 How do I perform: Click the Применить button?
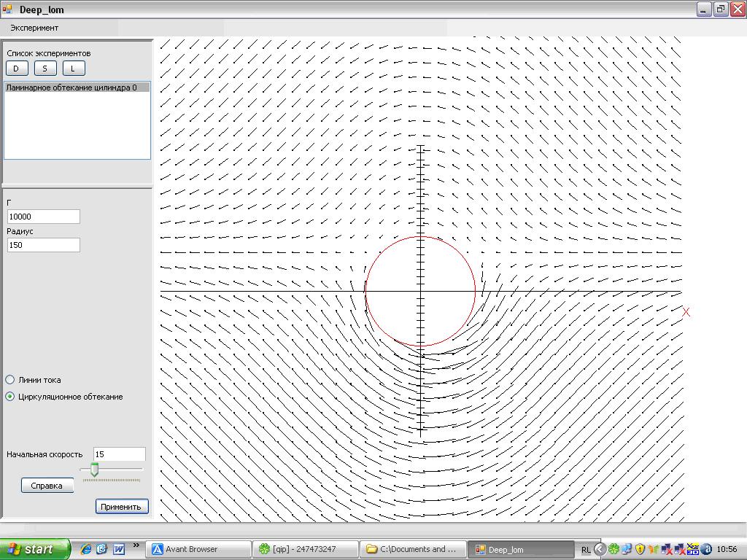[122, 507]
